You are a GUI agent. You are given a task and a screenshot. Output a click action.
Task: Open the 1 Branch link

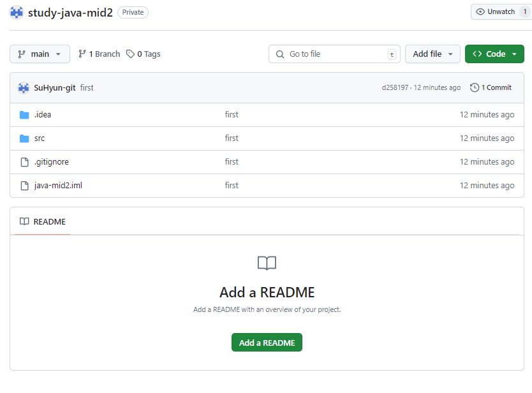pyautogui.click(x=99, y=54)
